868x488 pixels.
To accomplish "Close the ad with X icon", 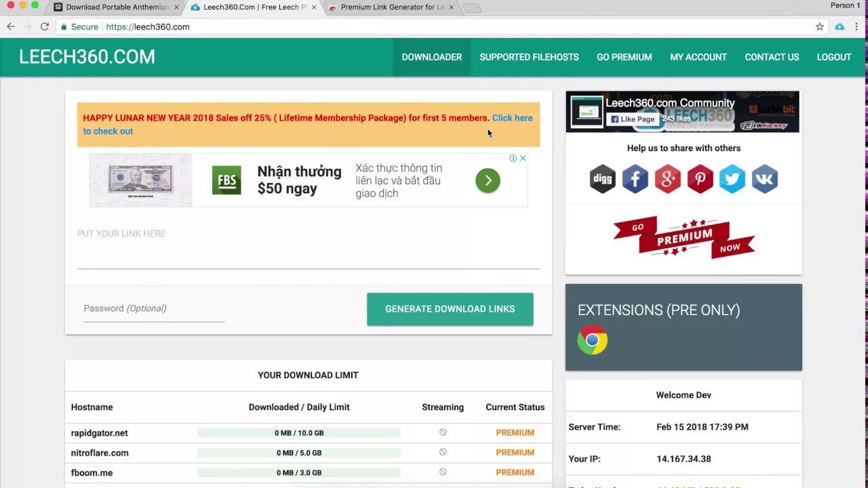I will point(523,158).
